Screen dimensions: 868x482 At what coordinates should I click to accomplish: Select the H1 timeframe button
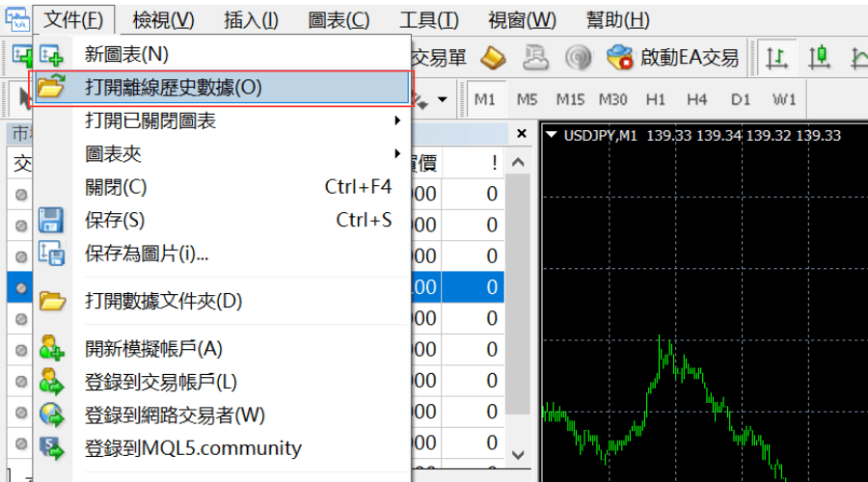[656, 99]
